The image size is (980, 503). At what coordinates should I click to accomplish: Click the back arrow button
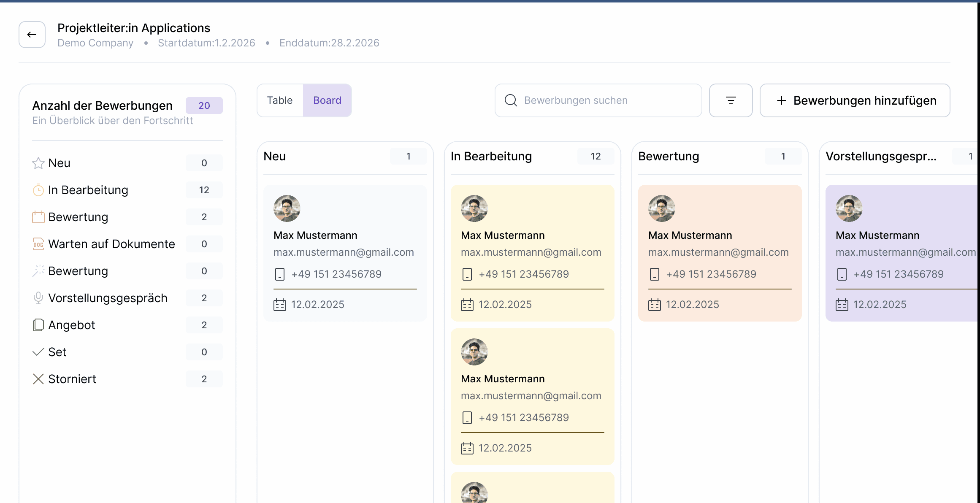[32, 35]
